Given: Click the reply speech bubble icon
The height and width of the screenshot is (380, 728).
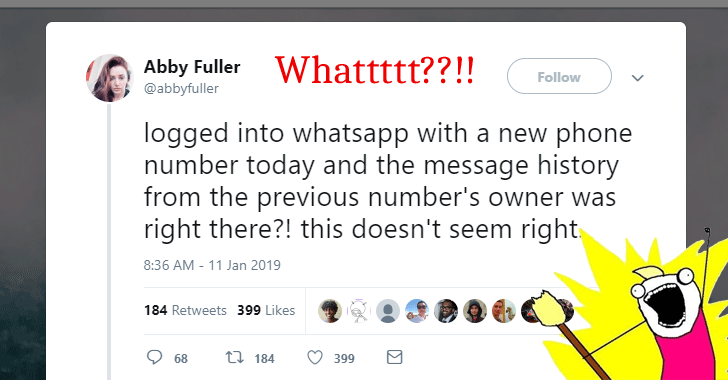Looking at the screenshot, I should (155, 357).
